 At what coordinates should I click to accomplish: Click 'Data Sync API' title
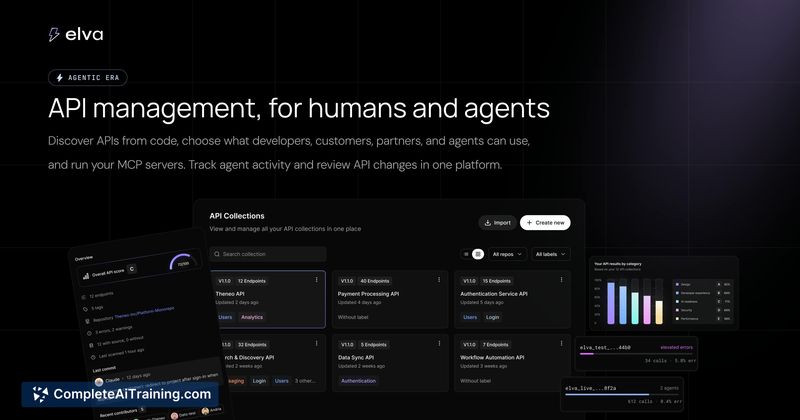click(356, 357)
